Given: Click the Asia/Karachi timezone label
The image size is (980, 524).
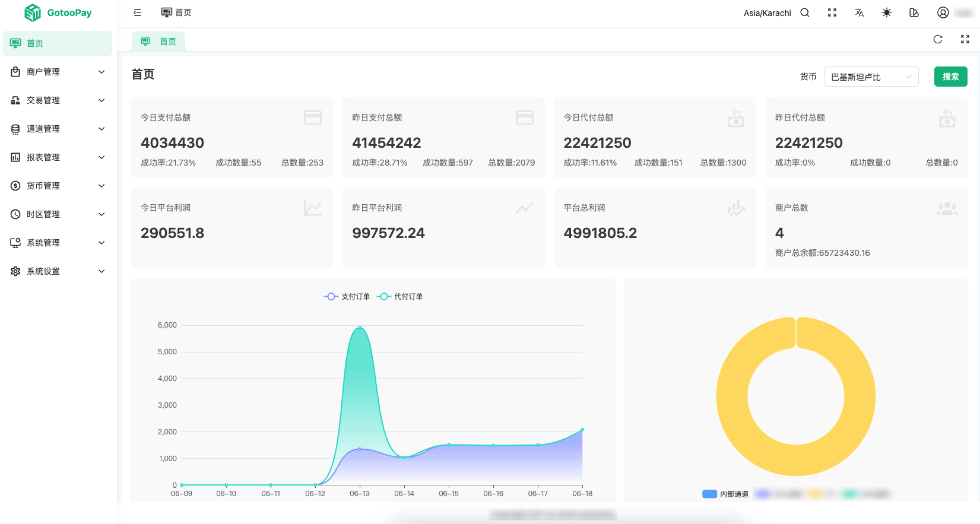Looking at the screenshot, I should coord(767,13).
